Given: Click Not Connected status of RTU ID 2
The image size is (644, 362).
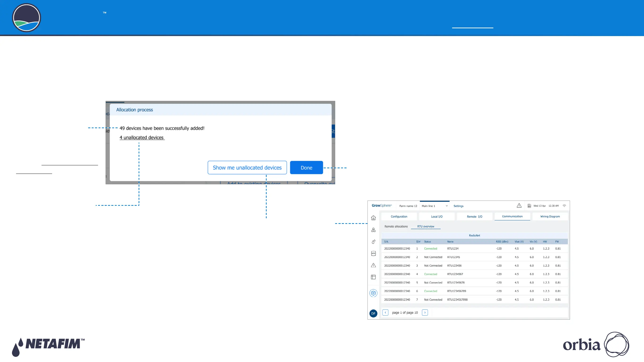Looking at the screenshot, I should pos(433,257).
